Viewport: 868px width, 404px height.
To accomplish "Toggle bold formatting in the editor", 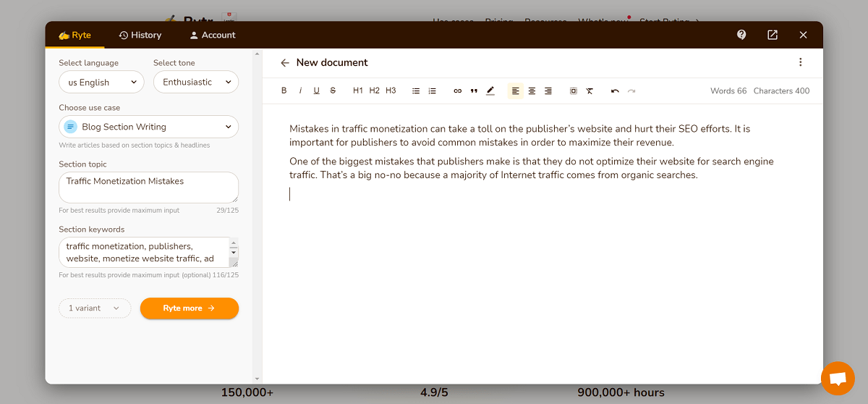I will (x=284, y=91).
